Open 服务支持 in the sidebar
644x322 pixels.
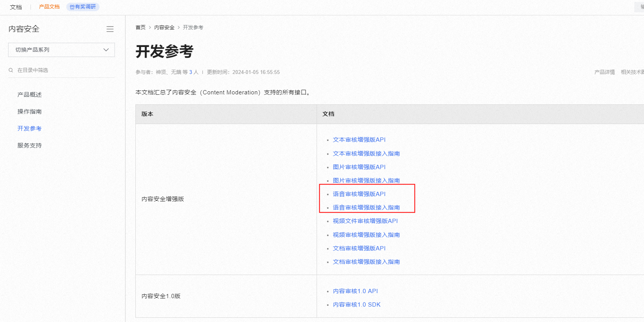(29, 145)
